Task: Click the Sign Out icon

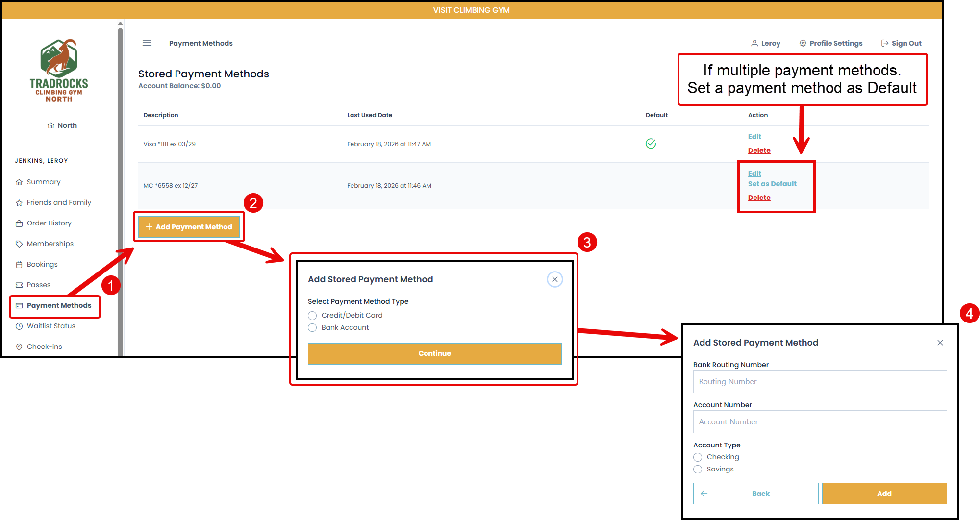Action: (885, 43)
